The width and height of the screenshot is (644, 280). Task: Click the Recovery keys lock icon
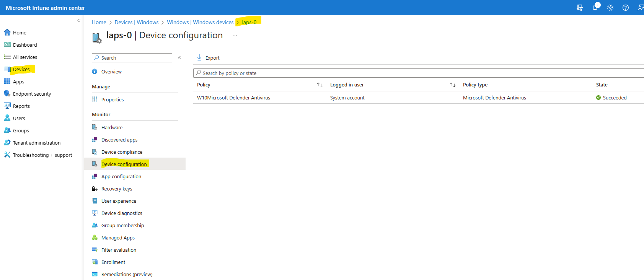95,189
